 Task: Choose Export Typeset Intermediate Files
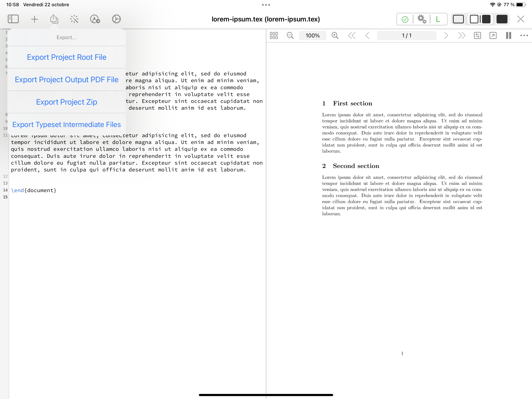click(67, 124)
